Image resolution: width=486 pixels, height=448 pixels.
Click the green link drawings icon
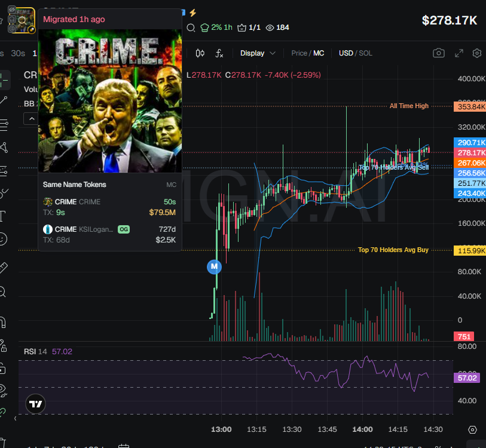(x=3, y=412)
